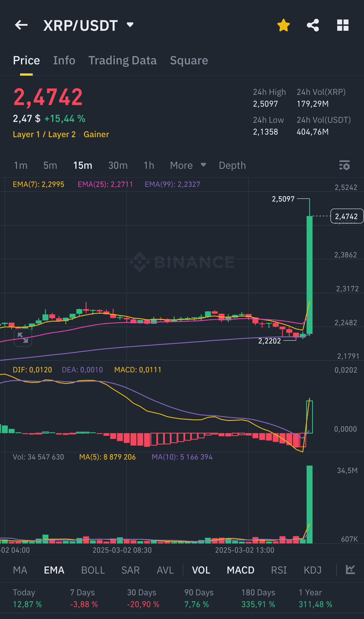
Task: Expand chart to fullscreen icon
Action: 22,338
